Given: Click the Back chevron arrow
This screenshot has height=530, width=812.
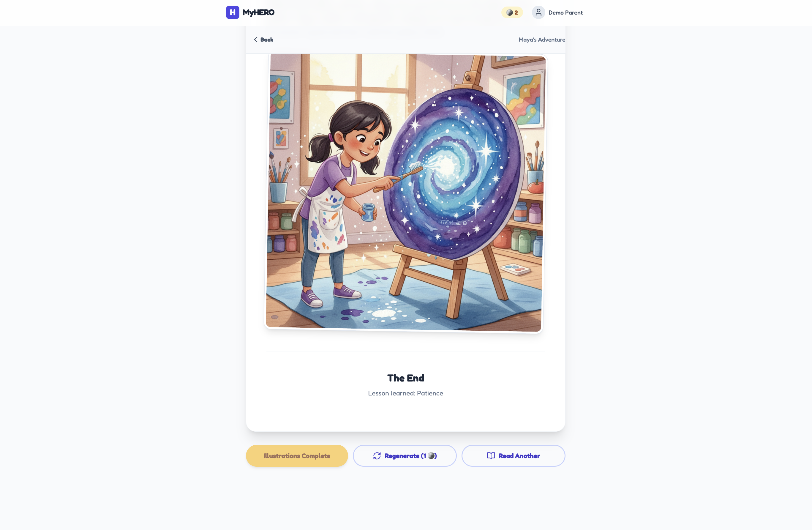Looking at the screenshot, I should [x=255, y=40].
